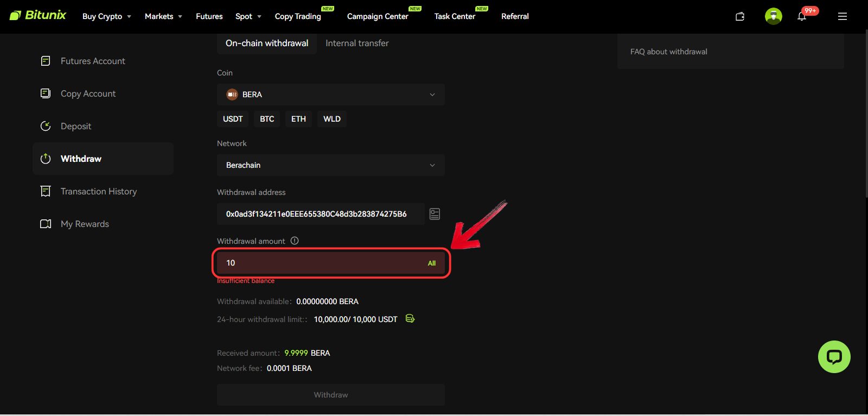
Task: Open FAQ about withdrawal
Action: coord(669,52)
